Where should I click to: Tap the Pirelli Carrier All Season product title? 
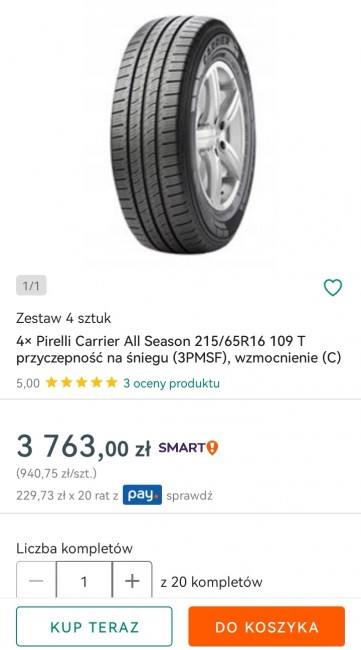point(179,349)
